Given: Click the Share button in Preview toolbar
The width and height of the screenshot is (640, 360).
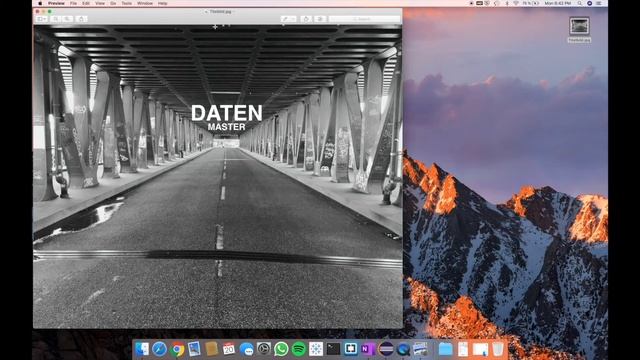Looking at the screenshot, I should pos(81,19).
